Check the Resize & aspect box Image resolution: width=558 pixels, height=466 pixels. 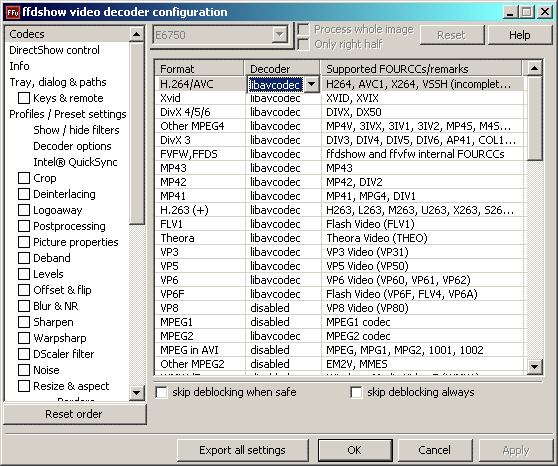point(24,386)
